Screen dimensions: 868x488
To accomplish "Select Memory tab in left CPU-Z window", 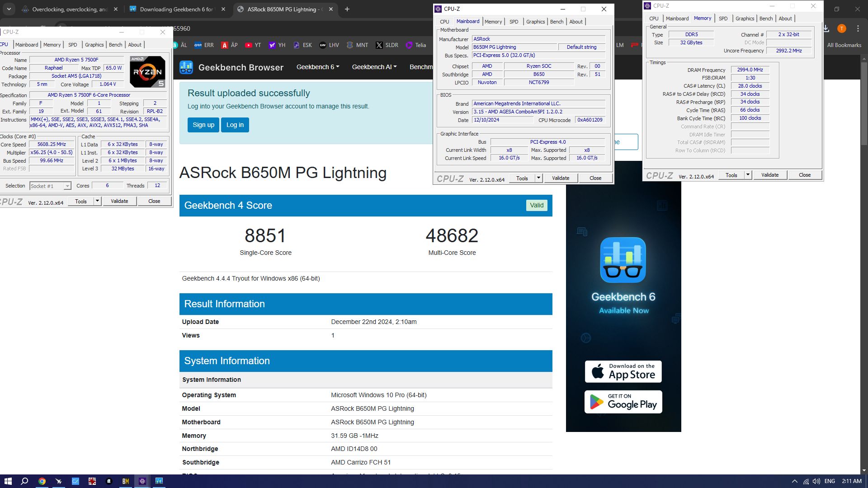I will pos(52,45).
